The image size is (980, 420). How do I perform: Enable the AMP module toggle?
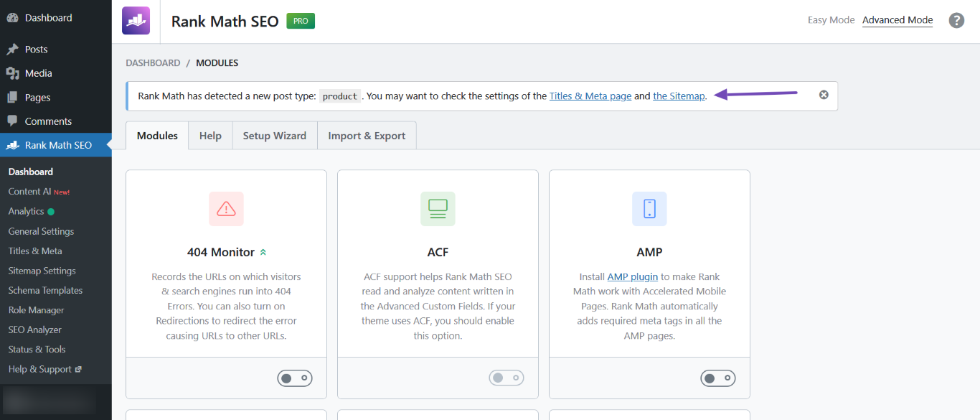[x=718, y=378]
